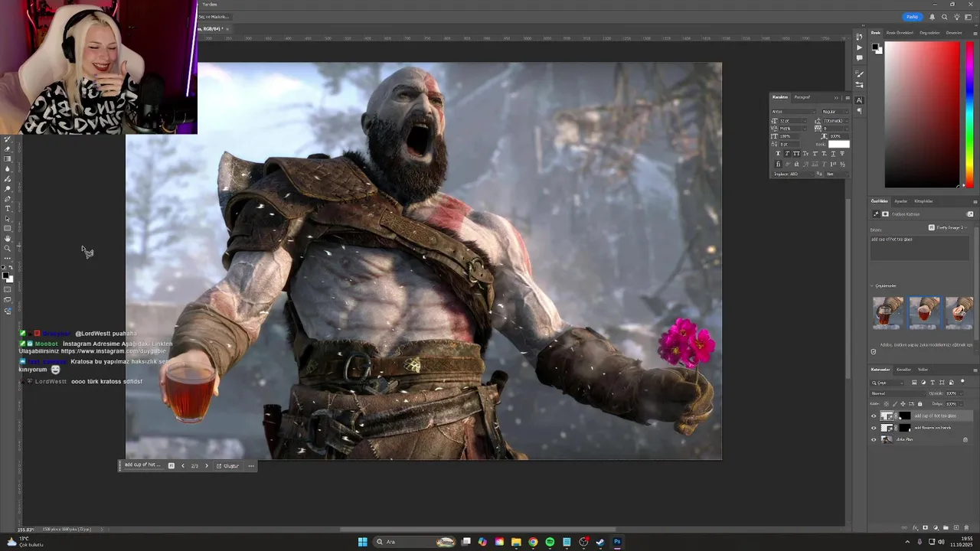Toggle layer filtering switch on
The image size is (980, 551).
tap(962, 381)
